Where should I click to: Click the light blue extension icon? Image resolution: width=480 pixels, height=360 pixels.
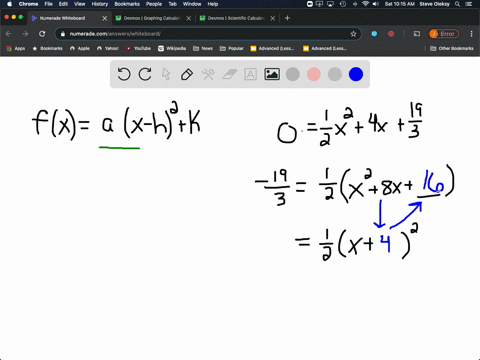[x=374, y=34]
